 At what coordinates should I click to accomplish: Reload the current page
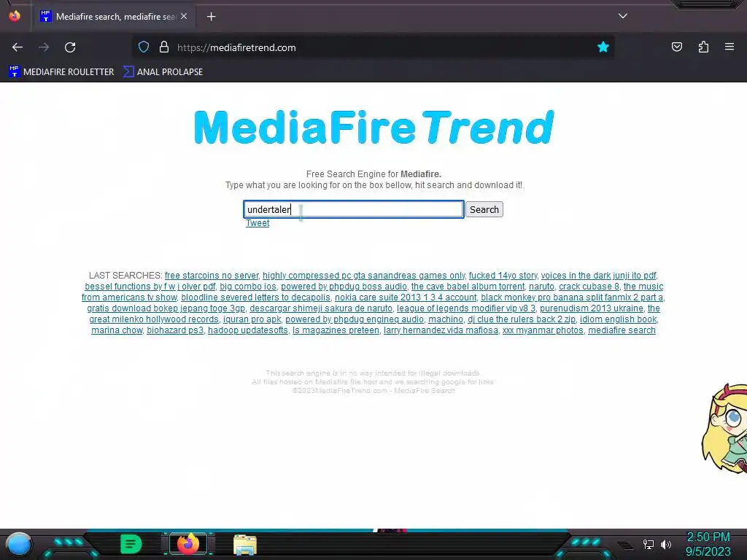click(70, 47)
